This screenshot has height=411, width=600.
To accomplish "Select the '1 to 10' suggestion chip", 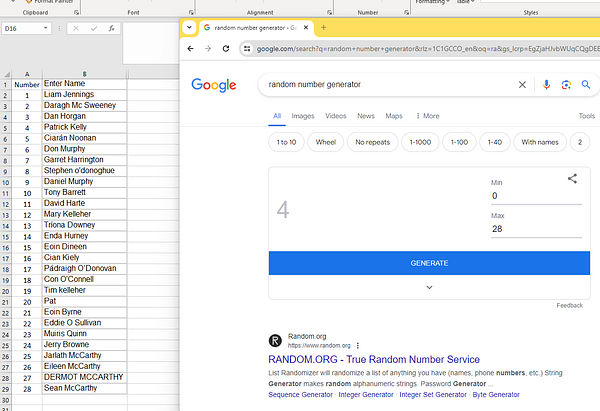I will (x=286, y=142).
